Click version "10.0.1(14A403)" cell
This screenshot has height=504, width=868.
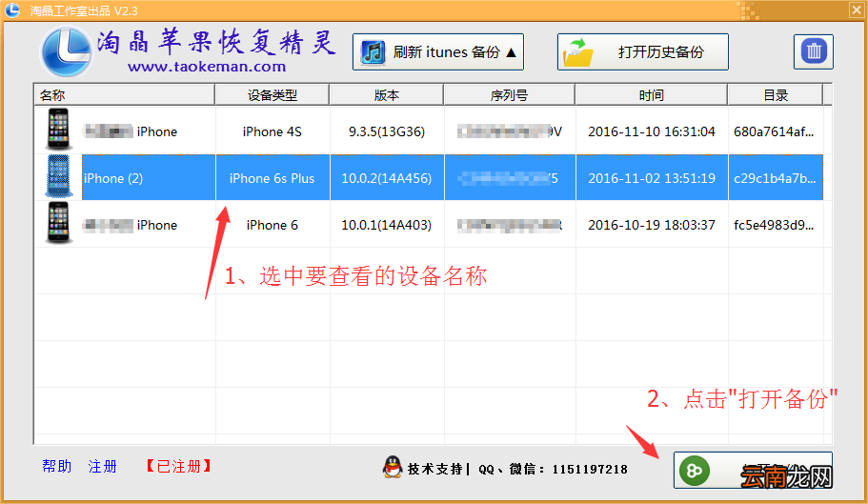coord(387,225)
